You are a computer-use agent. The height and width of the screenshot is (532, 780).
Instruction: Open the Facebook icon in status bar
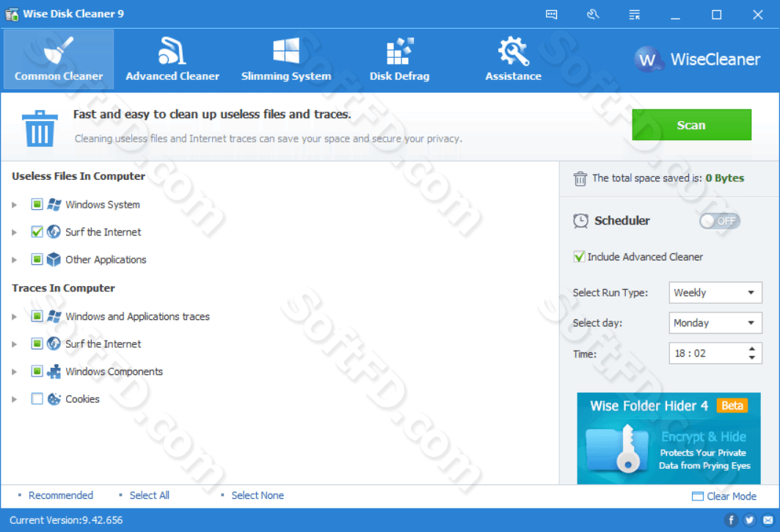731,520
